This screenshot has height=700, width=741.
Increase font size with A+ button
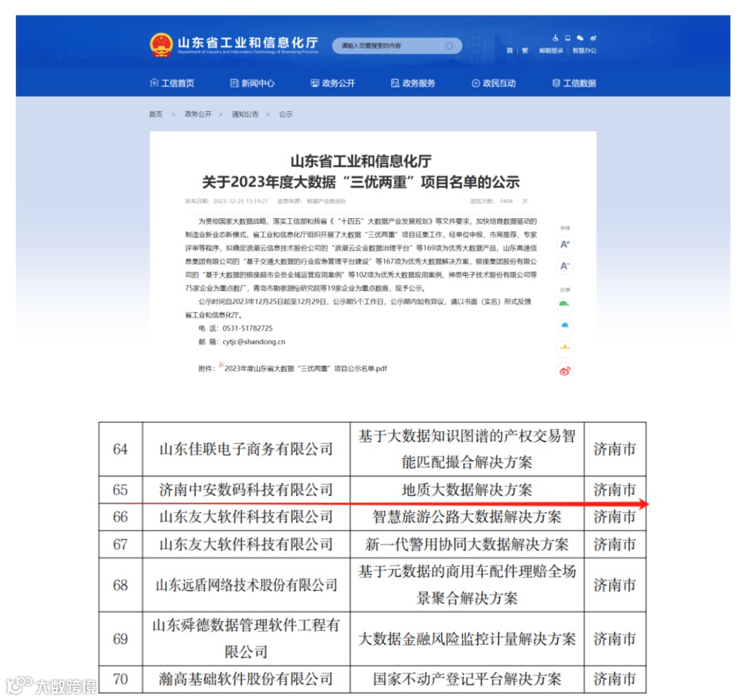point(565,244)
